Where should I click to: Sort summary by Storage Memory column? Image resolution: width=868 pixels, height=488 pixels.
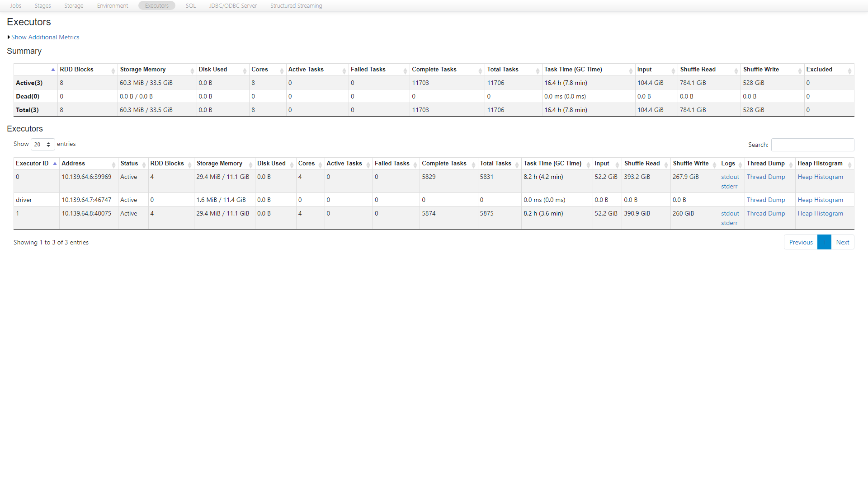point(143,69)
